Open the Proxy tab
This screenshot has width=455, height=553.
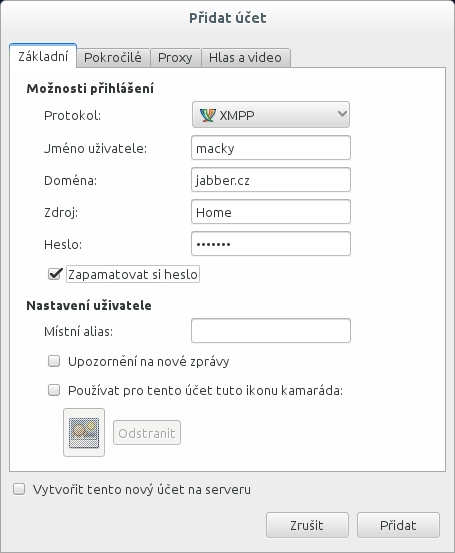click(x=175, y=57)
